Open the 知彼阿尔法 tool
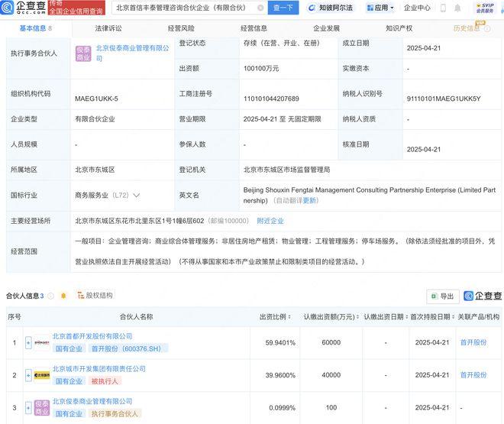This screenshot has width=504, height=424. coord(330,8)
